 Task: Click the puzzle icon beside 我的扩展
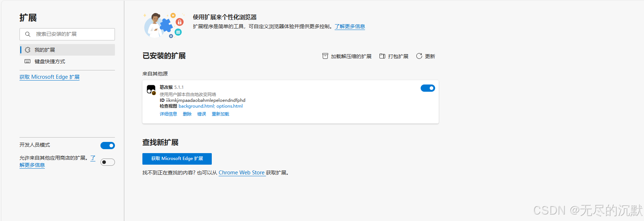pyautogui.click(x=28, y=50)
